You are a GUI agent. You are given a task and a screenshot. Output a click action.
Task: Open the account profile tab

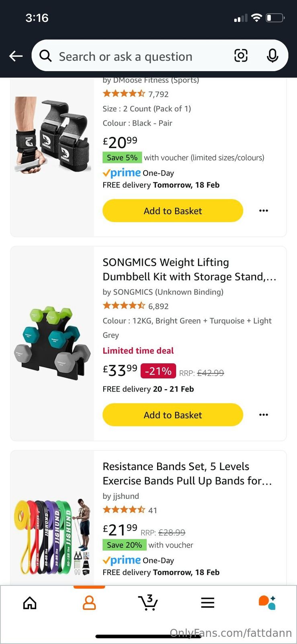(x=89, y=603)
